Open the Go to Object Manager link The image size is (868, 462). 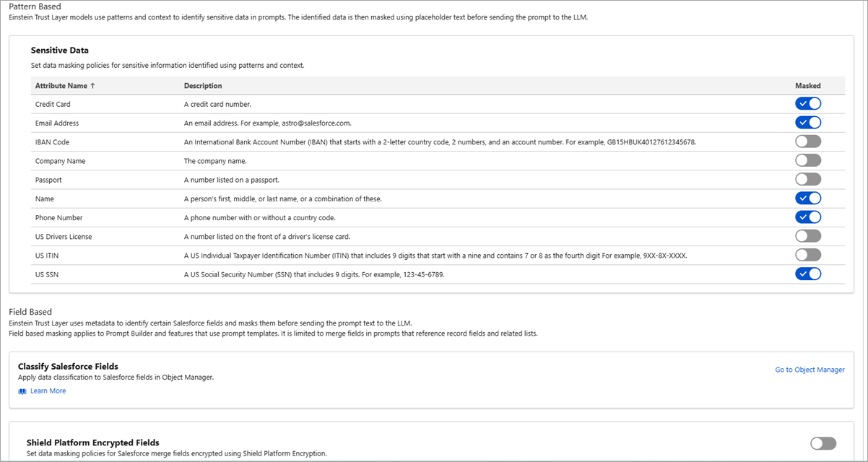point(810,370)
